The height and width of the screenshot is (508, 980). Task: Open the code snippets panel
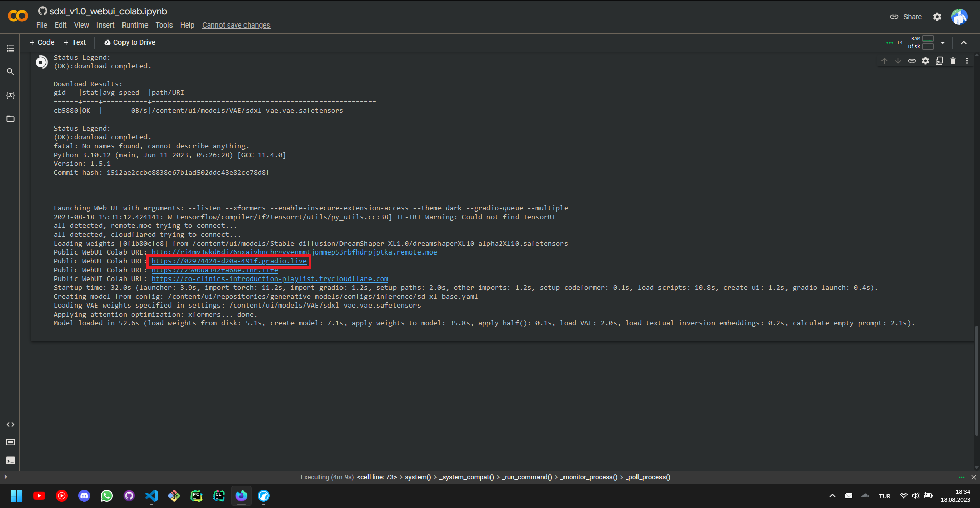coord(10,424)
